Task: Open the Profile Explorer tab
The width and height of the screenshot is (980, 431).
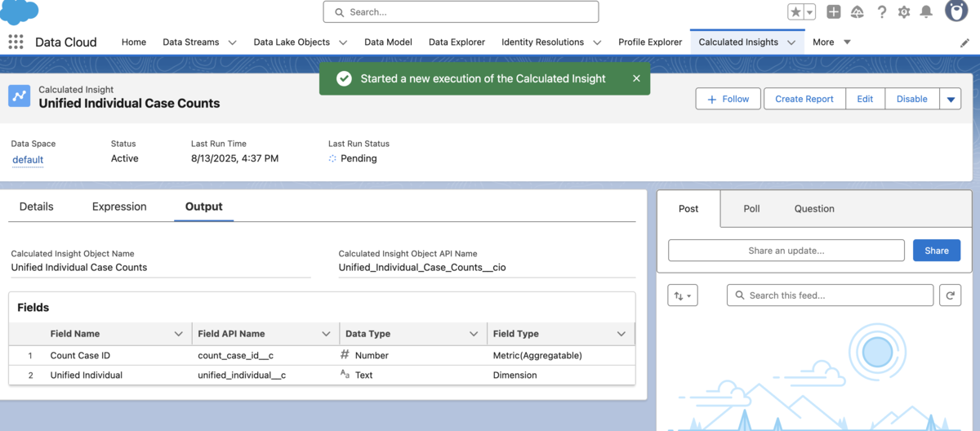Action: pyautogui.click(x=650, y=42)
